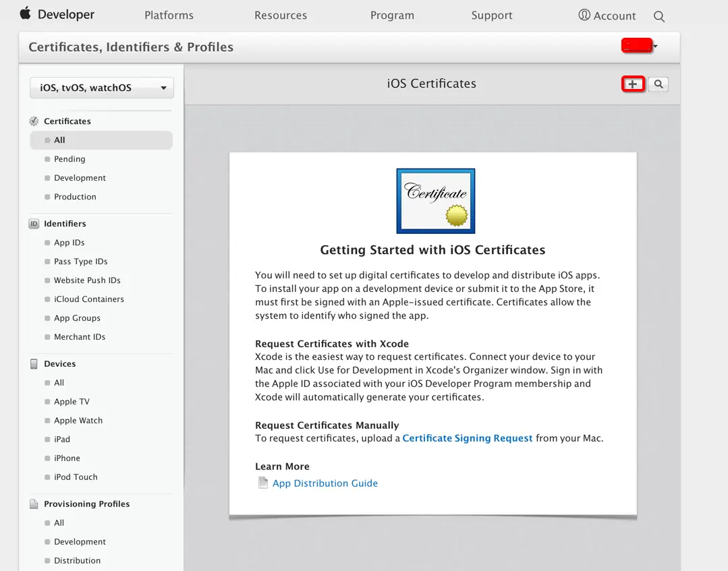Add a new certificate with plus button
This screenshot has height=571, width=728.
point(633,84)
